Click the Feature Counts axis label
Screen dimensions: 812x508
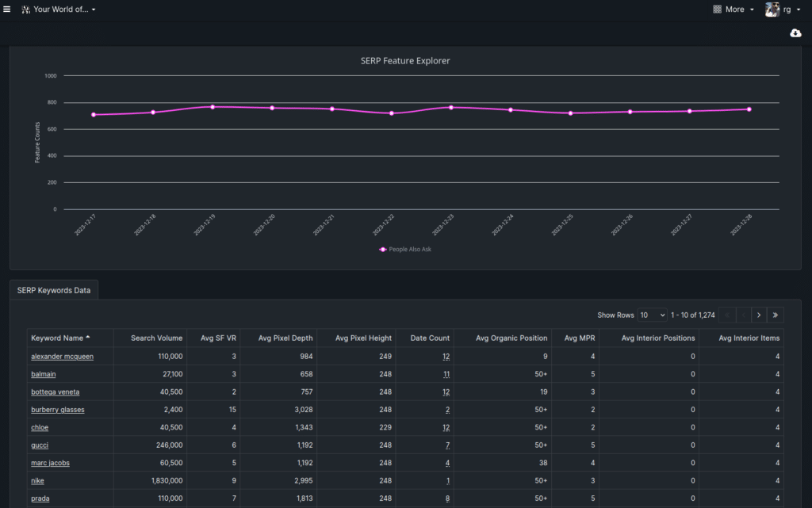tap(37, 143)
